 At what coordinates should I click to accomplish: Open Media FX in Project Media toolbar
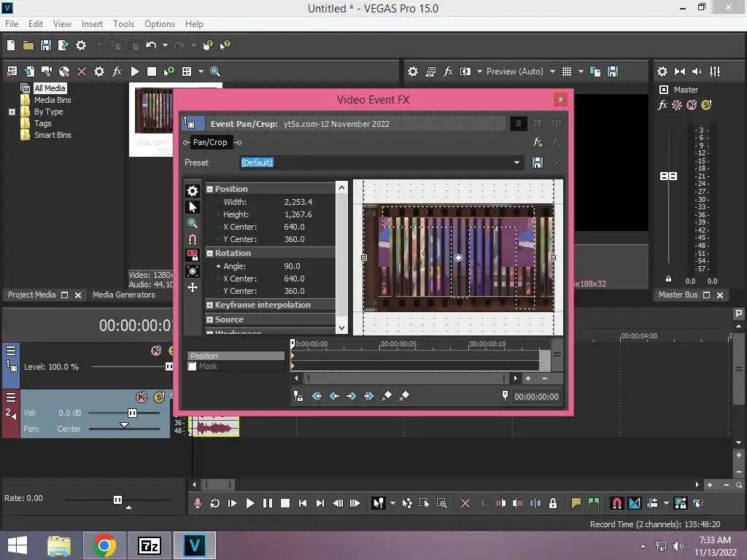[x=117, y=71]
